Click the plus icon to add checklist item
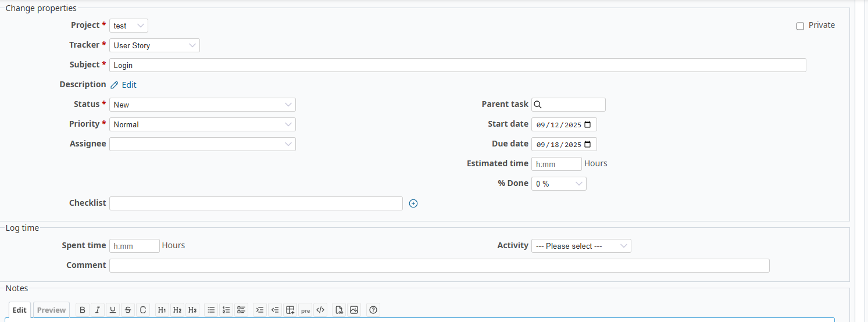This screenshot has height=322, width=868. [413, 203]
